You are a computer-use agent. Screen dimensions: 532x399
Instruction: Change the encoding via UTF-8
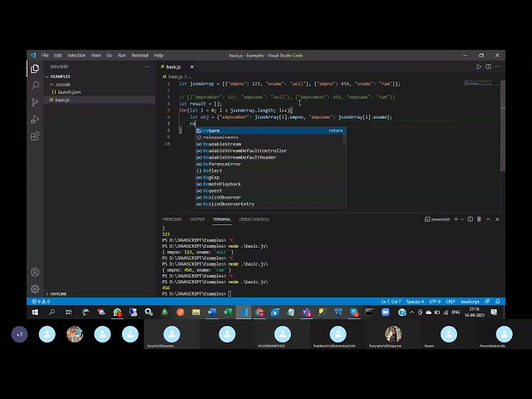pyautogui.click(x=435, y=301)
